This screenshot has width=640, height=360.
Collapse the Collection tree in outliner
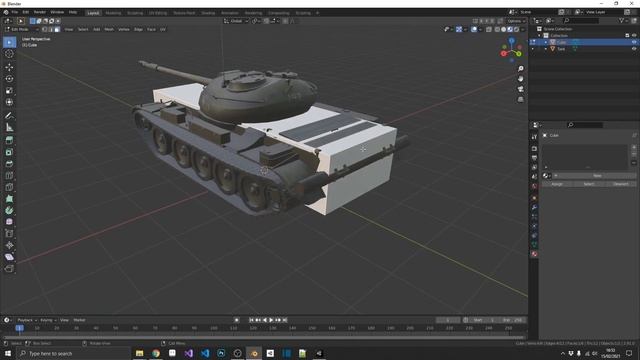click(539, 36)
